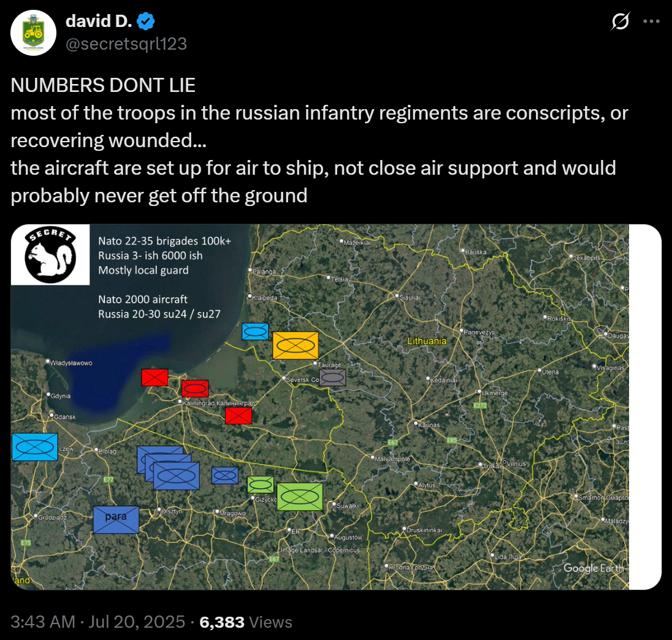
Task: Click the Gdańsk city label
Action: coord(65,417)
